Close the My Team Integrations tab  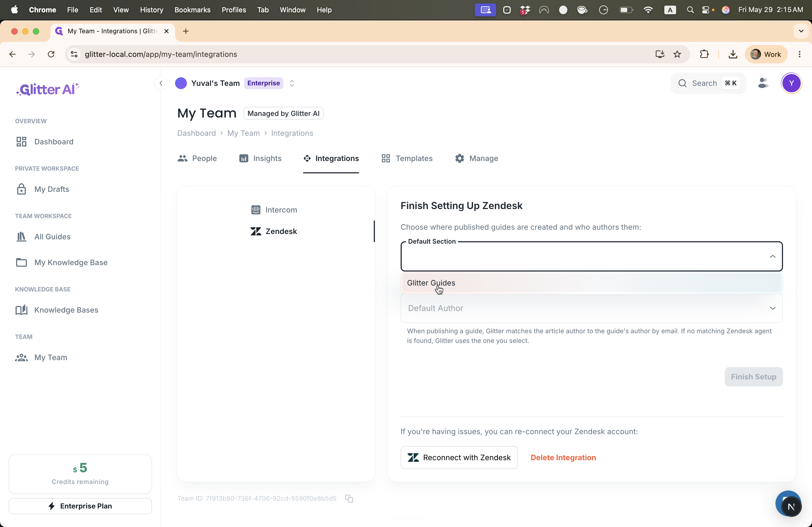166,31
